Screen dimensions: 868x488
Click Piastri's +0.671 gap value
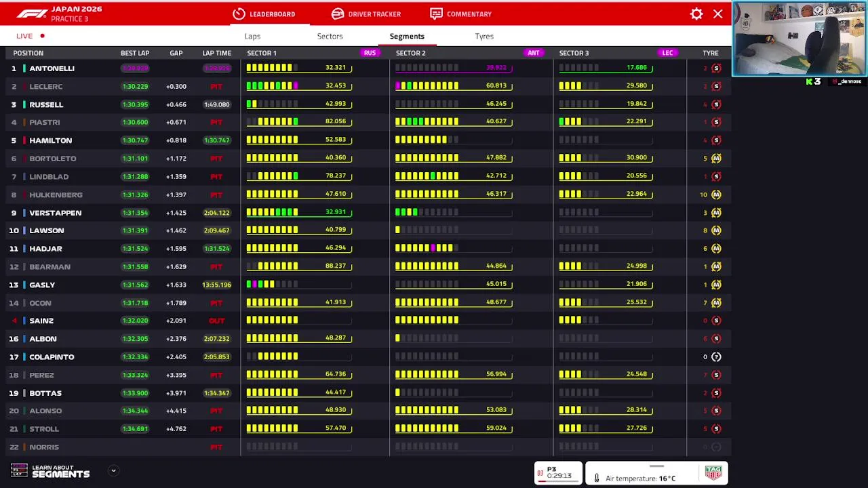[x=176, y=122]
